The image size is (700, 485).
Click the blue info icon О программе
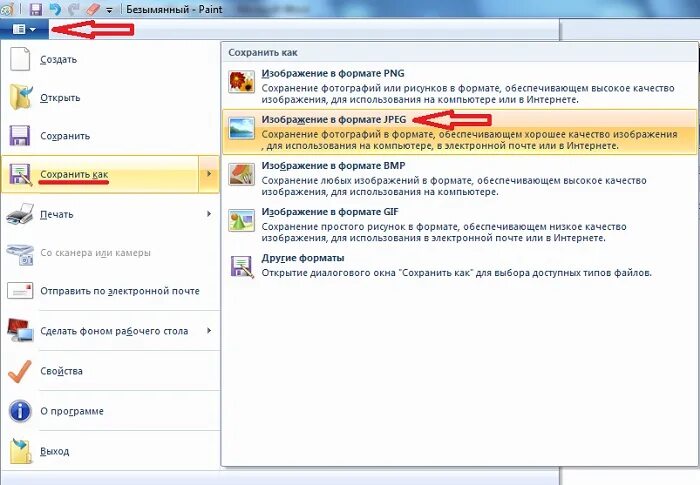pos(20,411)
